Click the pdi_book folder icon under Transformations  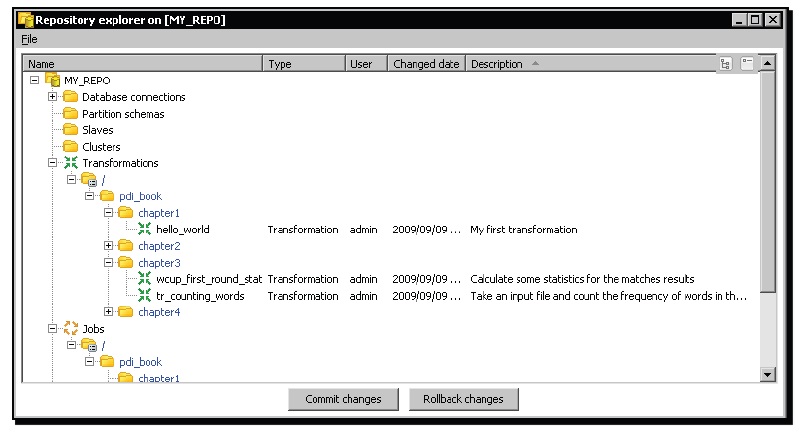tap(107, 196)
